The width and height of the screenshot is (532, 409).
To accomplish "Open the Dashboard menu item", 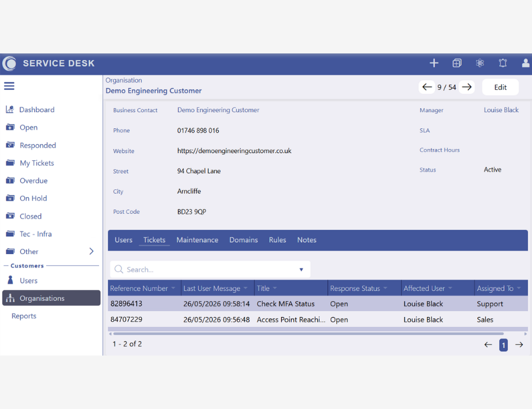I will coord(37,110).
